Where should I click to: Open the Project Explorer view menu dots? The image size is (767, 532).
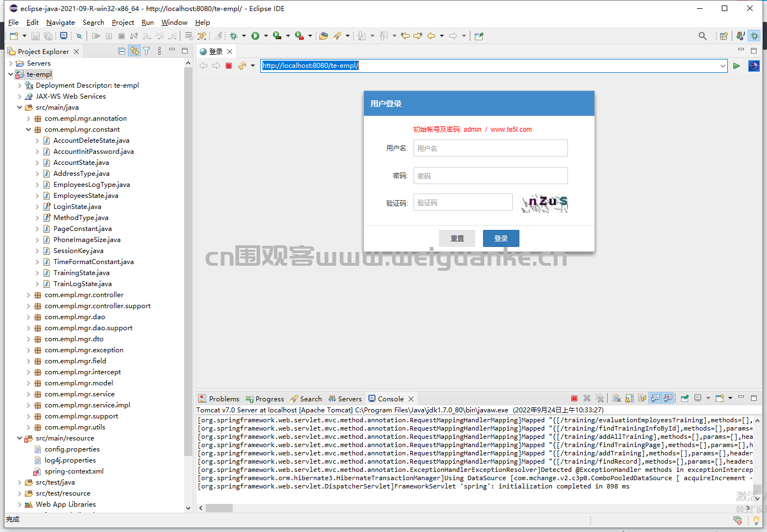(159, 51)
